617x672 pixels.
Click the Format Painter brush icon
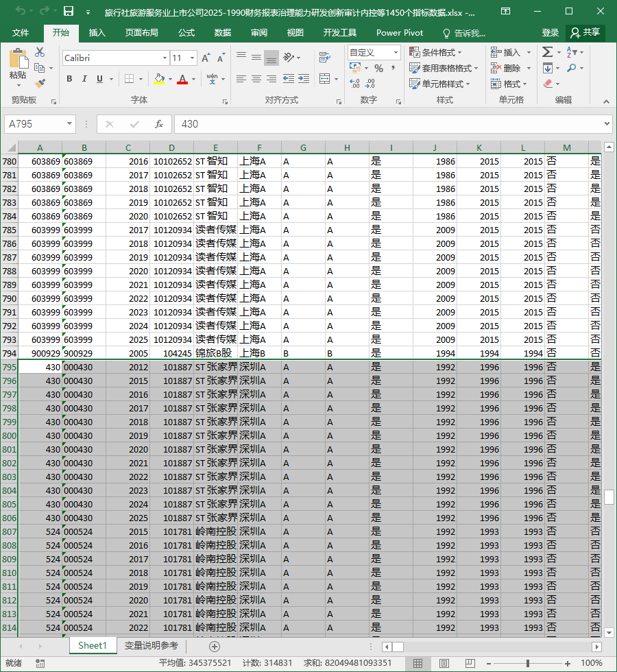tap(40, 83)
